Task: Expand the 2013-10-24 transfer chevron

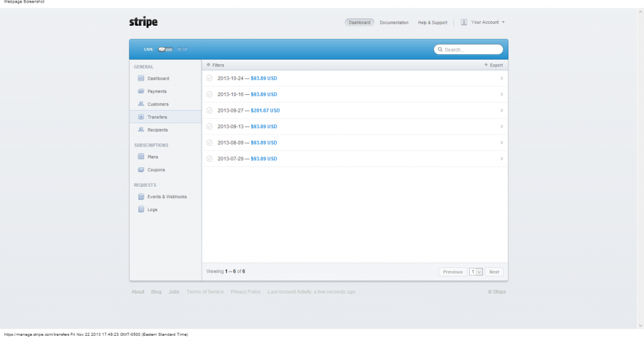Action: coord(501,78)
